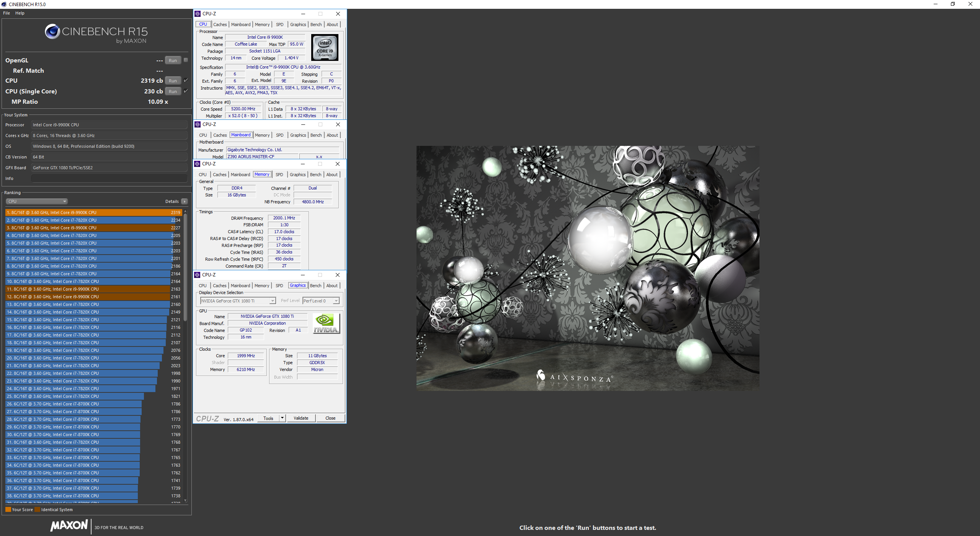Image resolution: width=980 pixels, height=536 pixels.
Task: Close the CPU-Z Mainboard window with its X
Action: [x=338, y=124]
